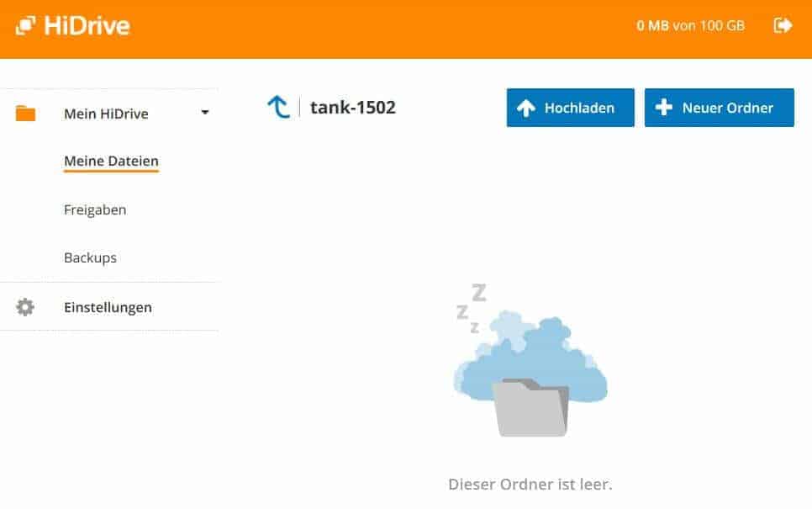The image size is (812, 509).
Task: Click the orange folder icon beside Mein HiDrive
Action: (25, 113)
